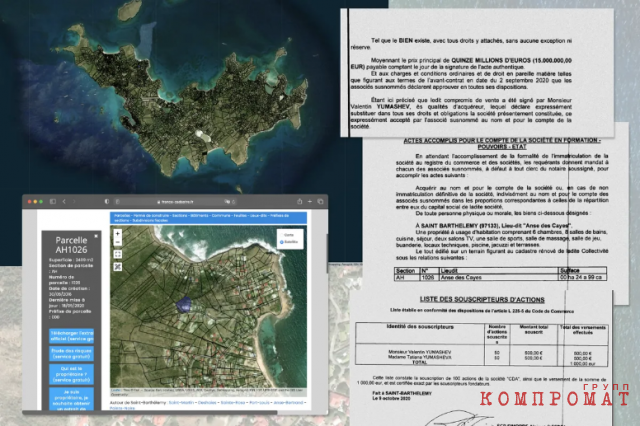Select Commune in the blue header bar
640x426 pixels.
tap(221, 215)
